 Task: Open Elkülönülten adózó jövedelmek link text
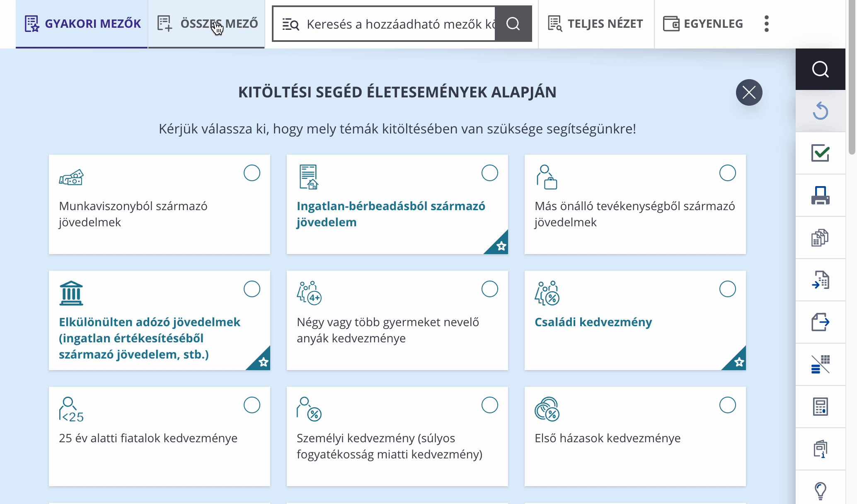click(150, 338)
